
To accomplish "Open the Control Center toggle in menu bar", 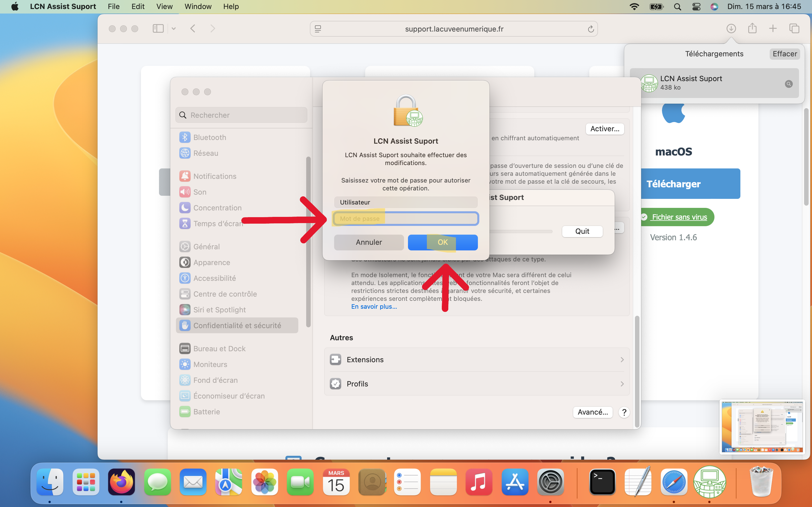I will pyautogui.click(x=696, y=6).
